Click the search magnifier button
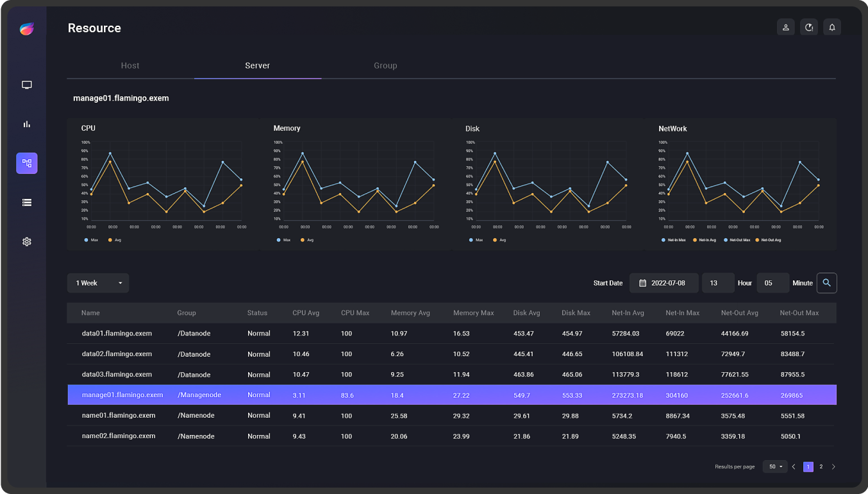Viewport: 868px width, 494px height. click(827, 283)
